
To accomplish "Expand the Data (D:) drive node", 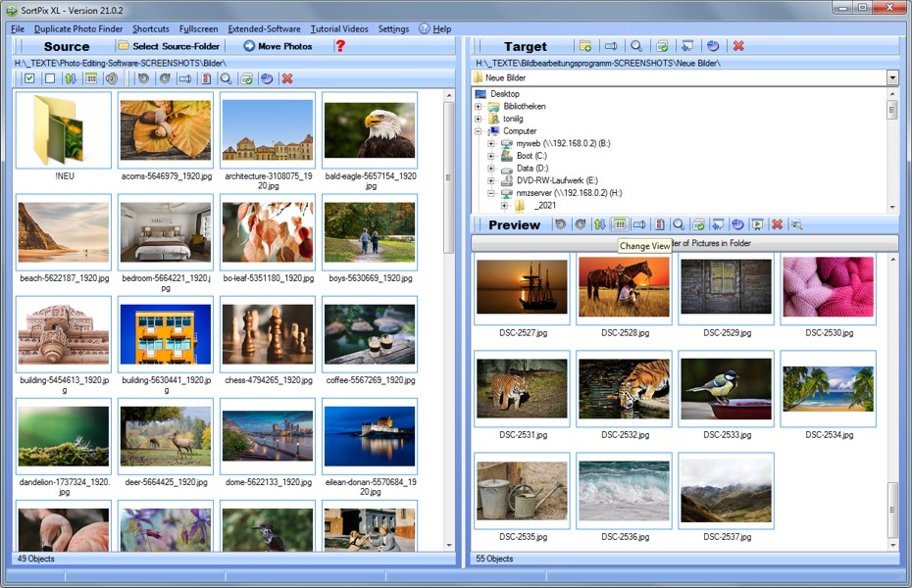I will (491, 169).
